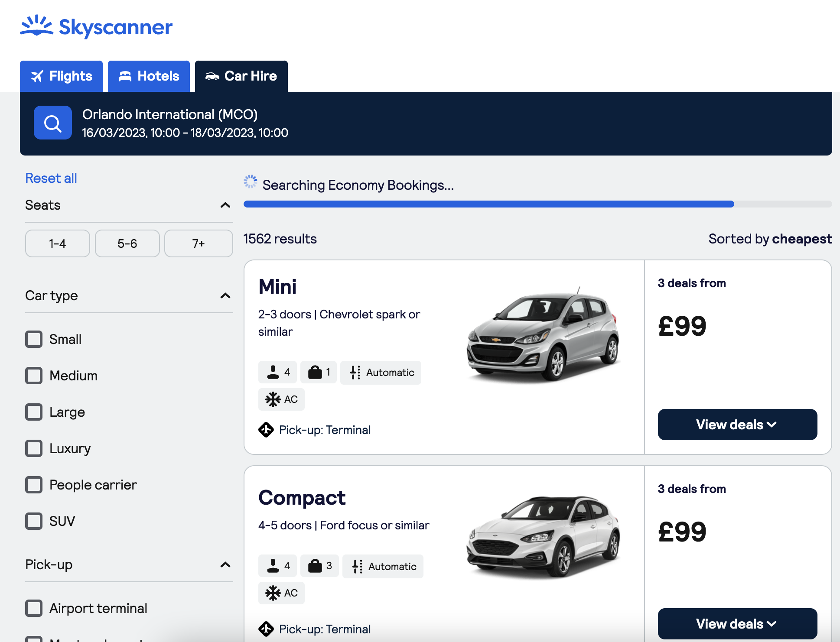This screenshot has height=642, width=840.
Task: Collapse the Car type filter section
Action: (x=225, y=295)
